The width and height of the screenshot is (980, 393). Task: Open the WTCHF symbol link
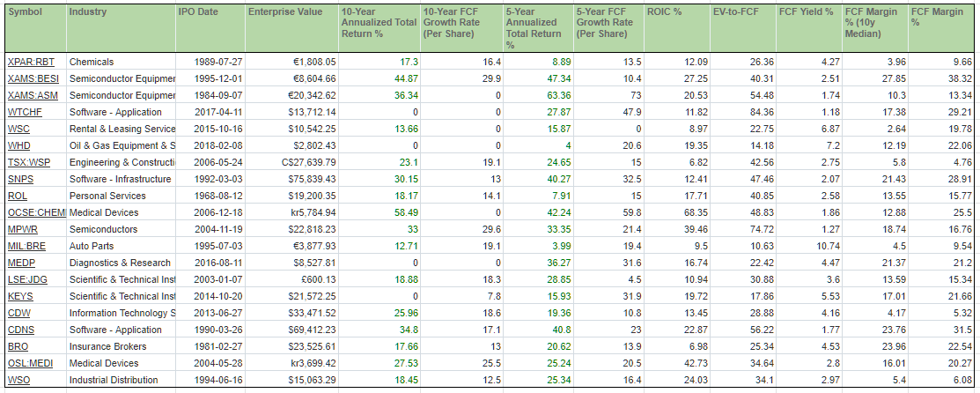(22, 113)
